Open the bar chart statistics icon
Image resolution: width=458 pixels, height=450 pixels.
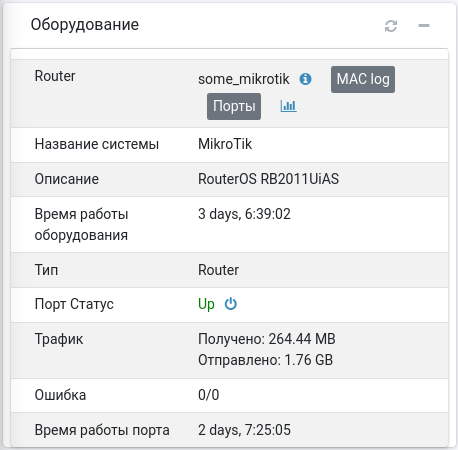[x=288, y=106]
